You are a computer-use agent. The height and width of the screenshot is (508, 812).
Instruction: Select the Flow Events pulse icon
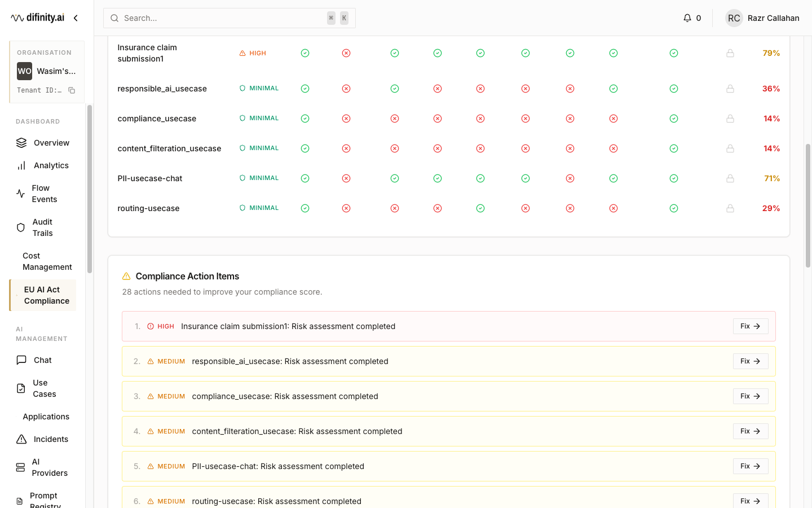(x=21, y=194)
